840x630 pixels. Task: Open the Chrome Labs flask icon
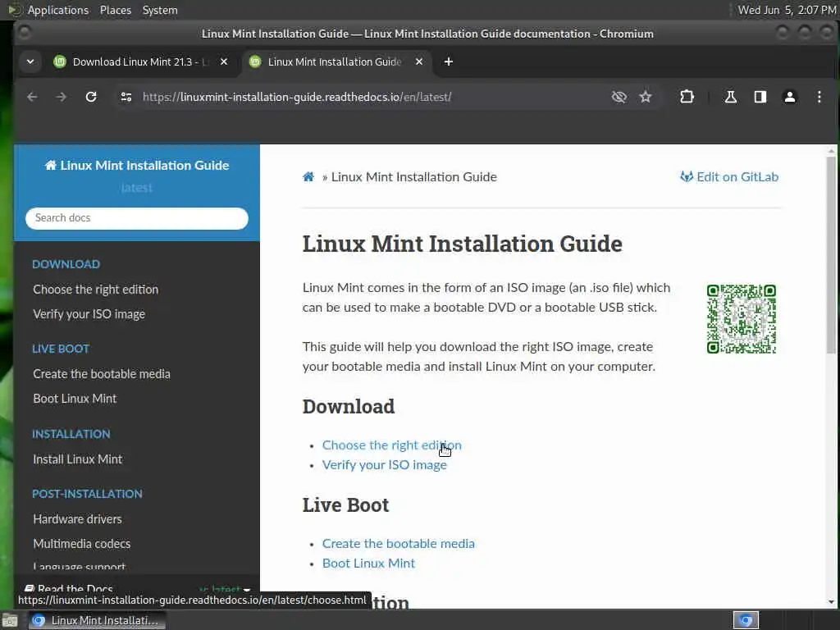tap(730, 97)
